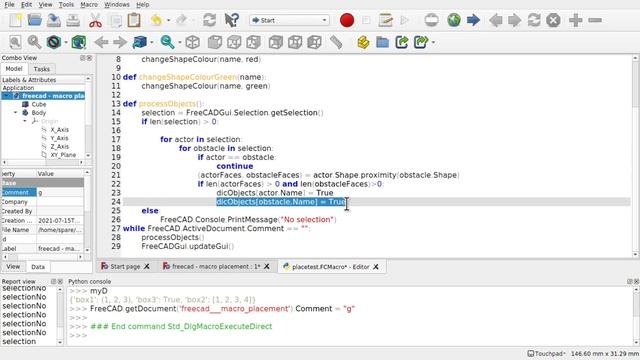The image size is (640, 360).
Task: Collapse the Body tree node
Action: (16, 113)
